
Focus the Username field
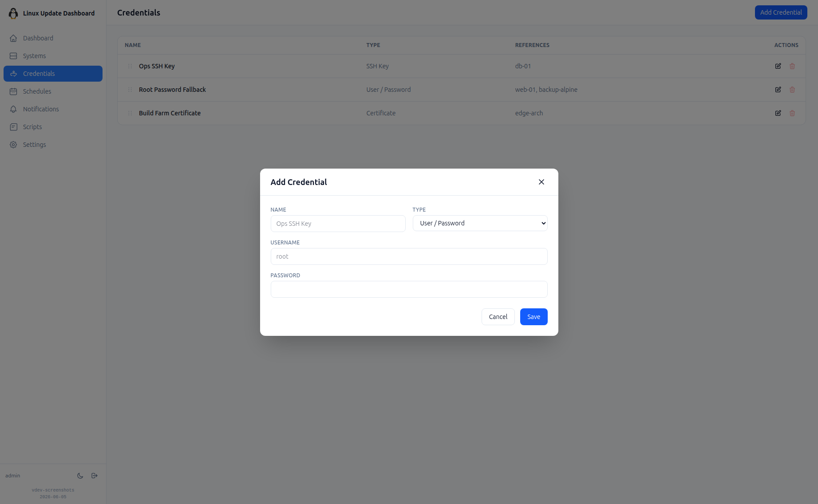point(409,256)
